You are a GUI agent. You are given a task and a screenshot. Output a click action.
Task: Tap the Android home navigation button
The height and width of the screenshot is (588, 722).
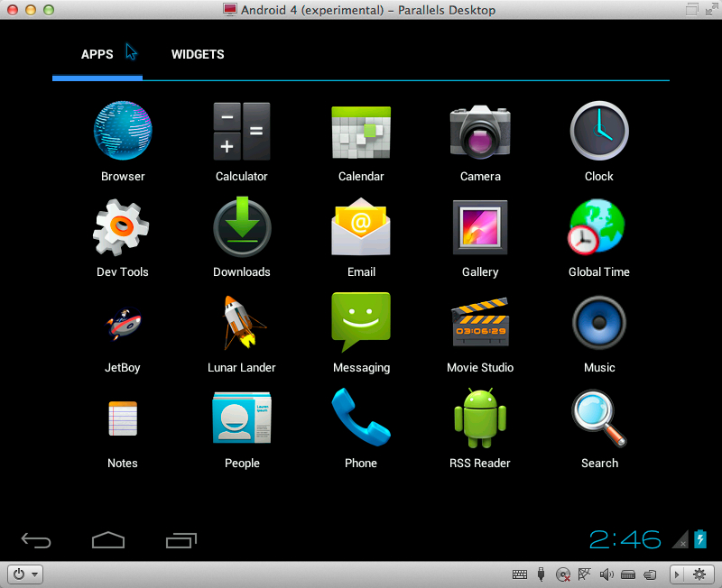tap(108, 540)
